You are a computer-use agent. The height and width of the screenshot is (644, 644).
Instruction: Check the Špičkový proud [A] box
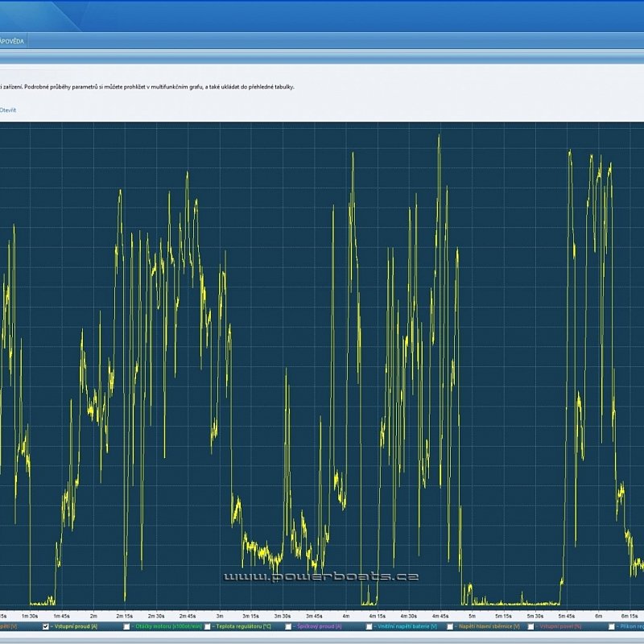(x=288, y=626)
